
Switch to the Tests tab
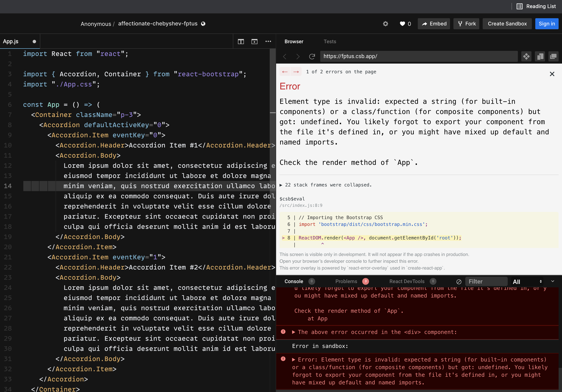coord(330,41)
